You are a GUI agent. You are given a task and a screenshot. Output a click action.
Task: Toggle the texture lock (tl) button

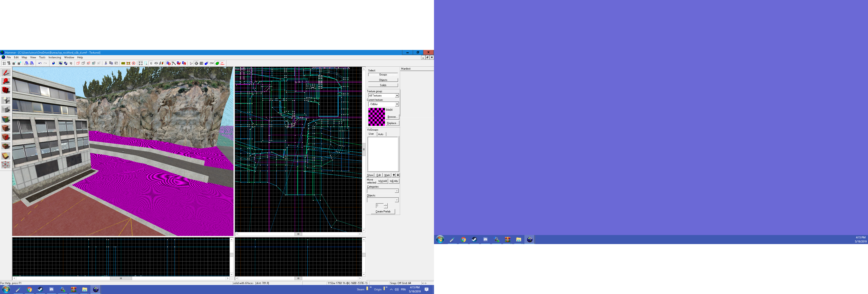[151, 63]
